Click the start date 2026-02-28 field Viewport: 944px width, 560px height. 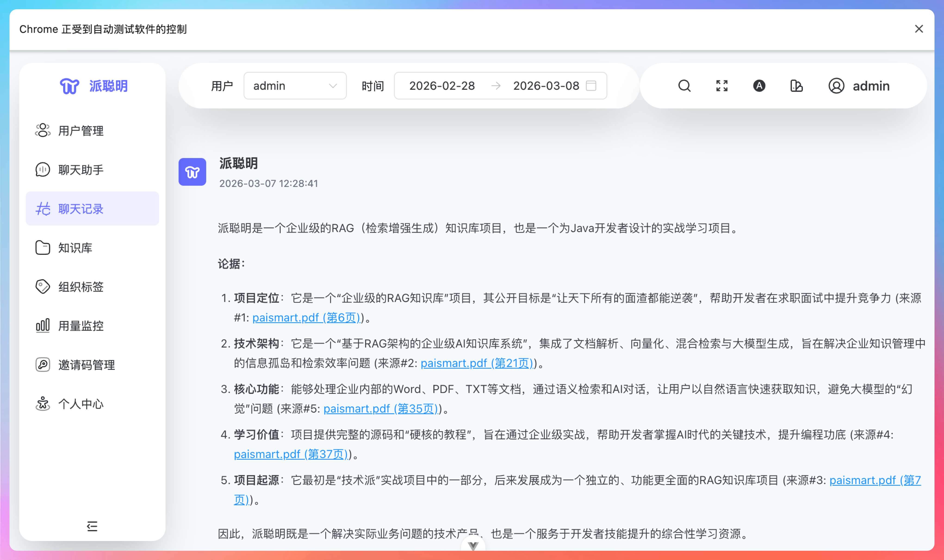[x=442, y=86]
